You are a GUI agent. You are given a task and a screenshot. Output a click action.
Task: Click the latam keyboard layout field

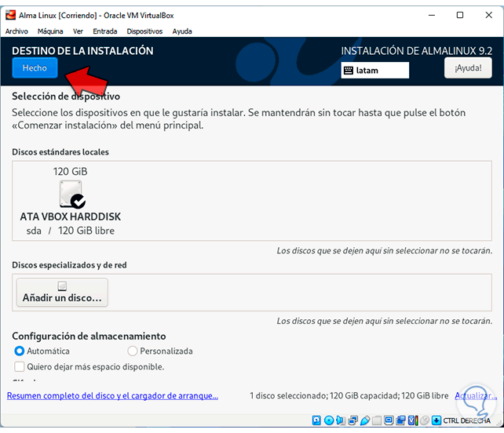(x=374, y=71)
